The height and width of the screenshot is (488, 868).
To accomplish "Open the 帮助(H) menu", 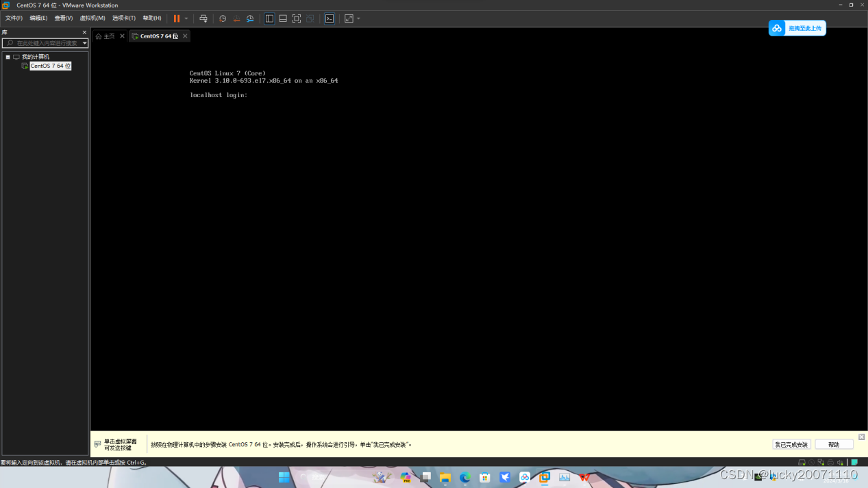I will pos(152,18).
